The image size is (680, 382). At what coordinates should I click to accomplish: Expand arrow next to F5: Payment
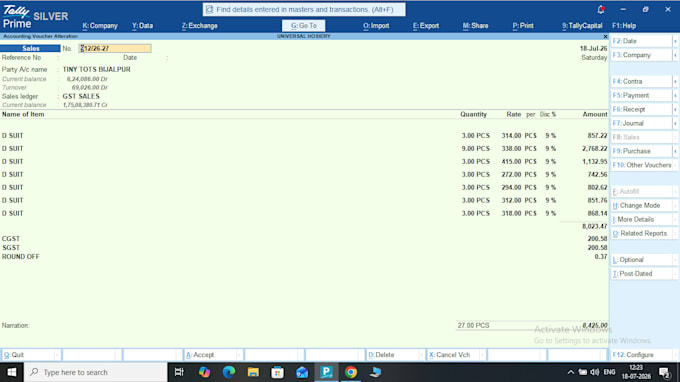point(675,95)
